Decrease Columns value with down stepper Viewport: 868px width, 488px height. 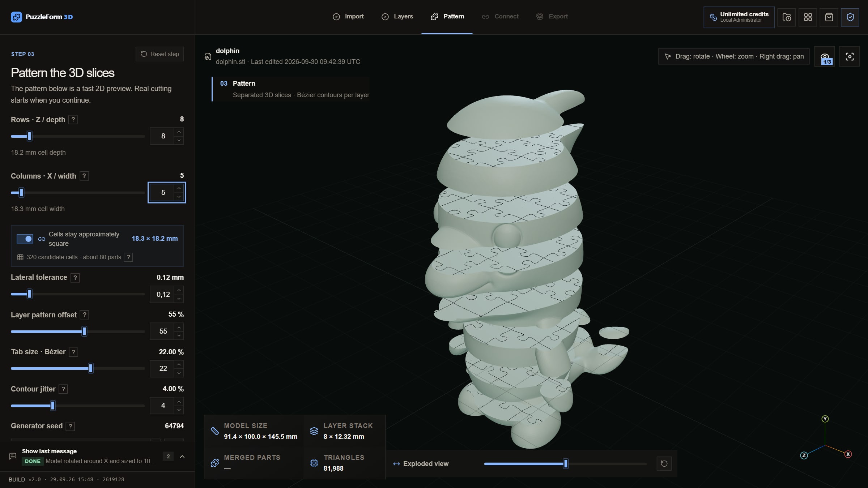point(179,197)
